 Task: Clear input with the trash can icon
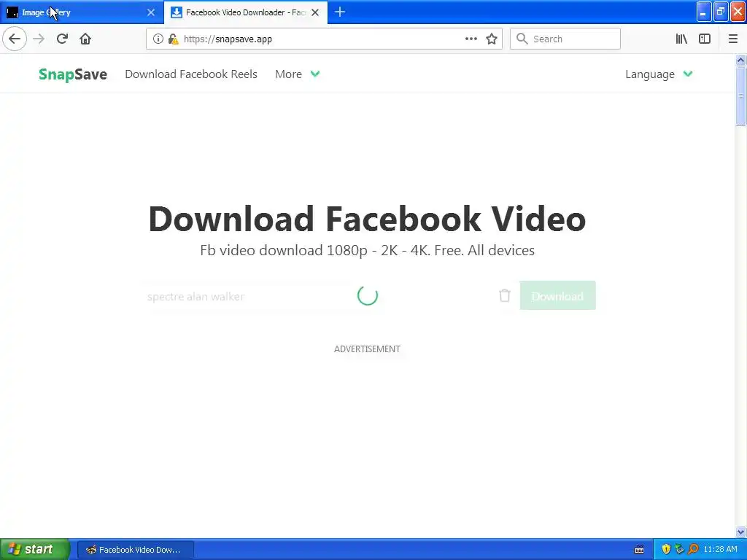tap(505, 296)
